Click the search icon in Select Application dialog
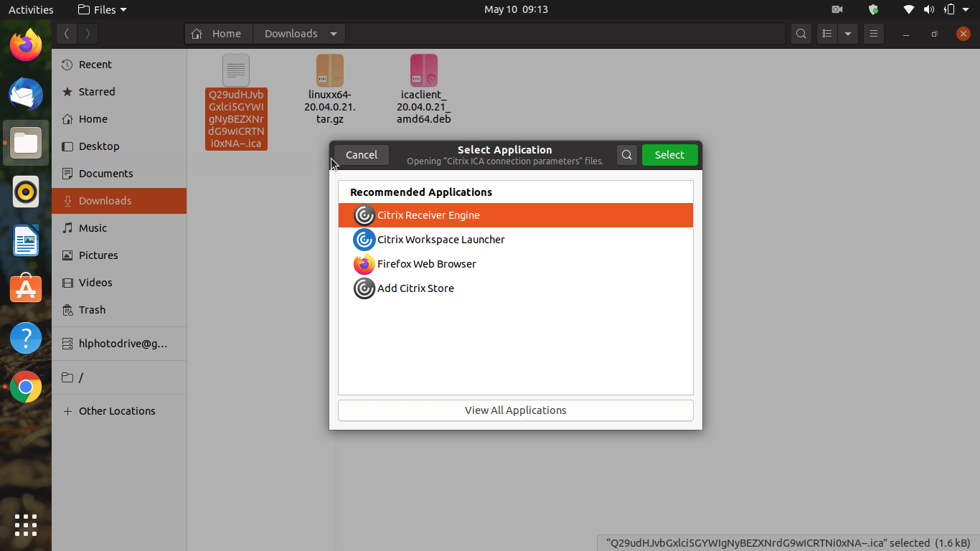 [x=627, y=155]
